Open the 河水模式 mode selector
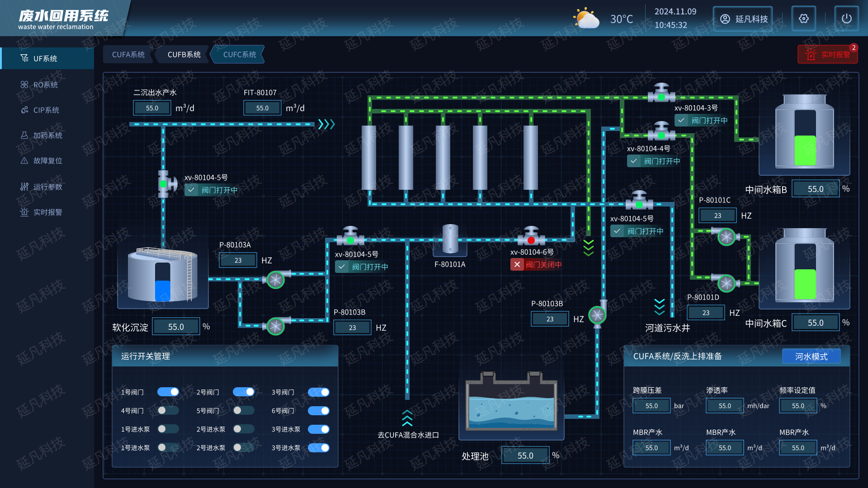Screen dimensions: 868x488 coord(811,357)
